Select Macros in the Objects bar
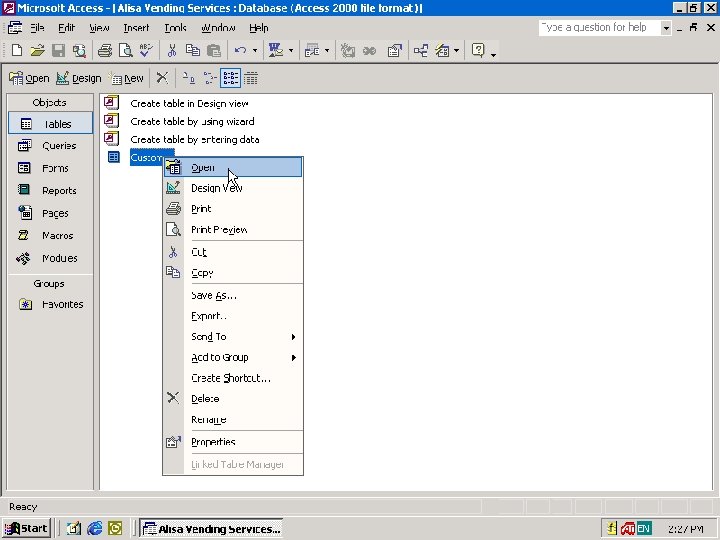Screen dimensions: 720x540 click(x=50, y=236)
